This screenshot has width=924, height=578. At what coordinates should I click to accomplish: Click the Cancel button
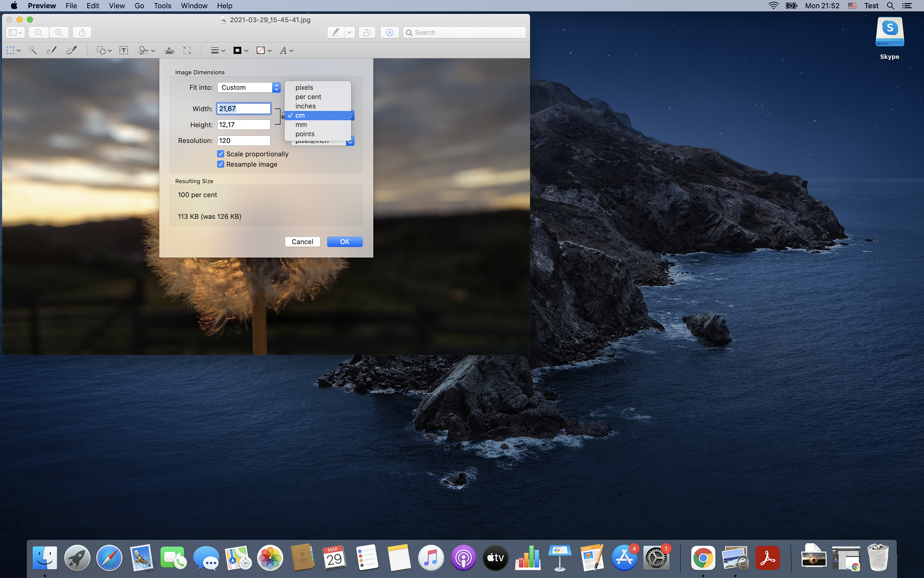click(x=302, y=242)
